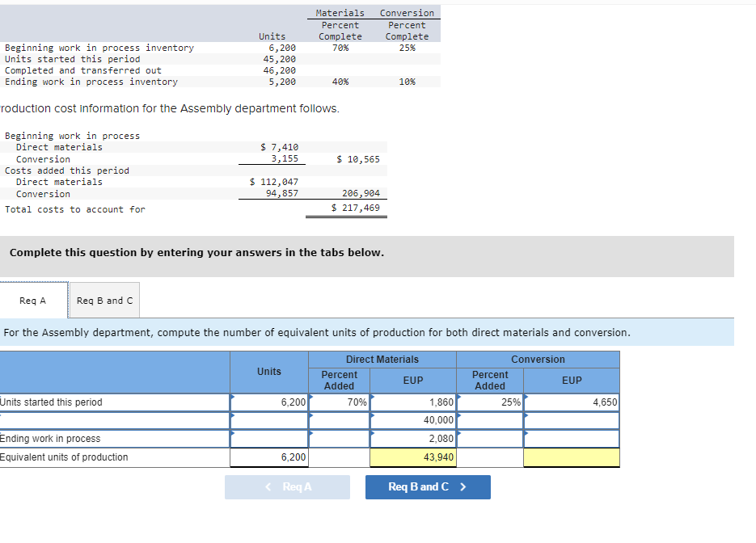Click the Req B and C navigation button
The width and height of the screenshot is (756, 543).
pos(428,486)
